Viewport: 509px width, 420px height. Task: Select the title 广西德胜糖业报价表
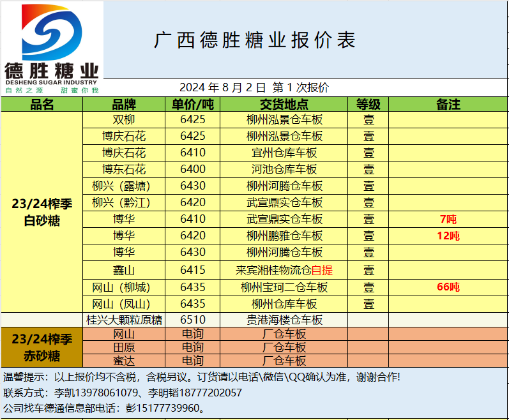[x=254, y=40]
